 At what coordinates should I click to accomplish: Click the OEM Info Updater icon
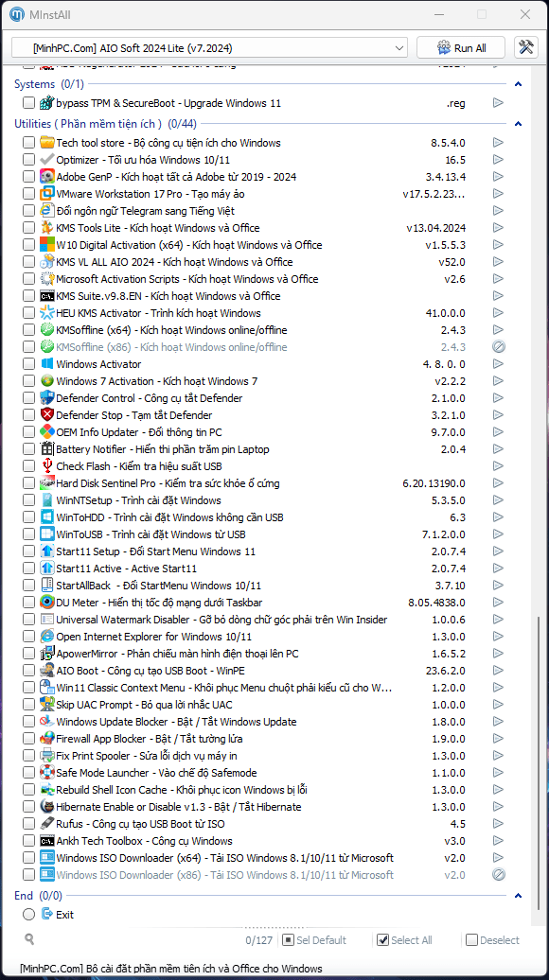click(47, 432)
